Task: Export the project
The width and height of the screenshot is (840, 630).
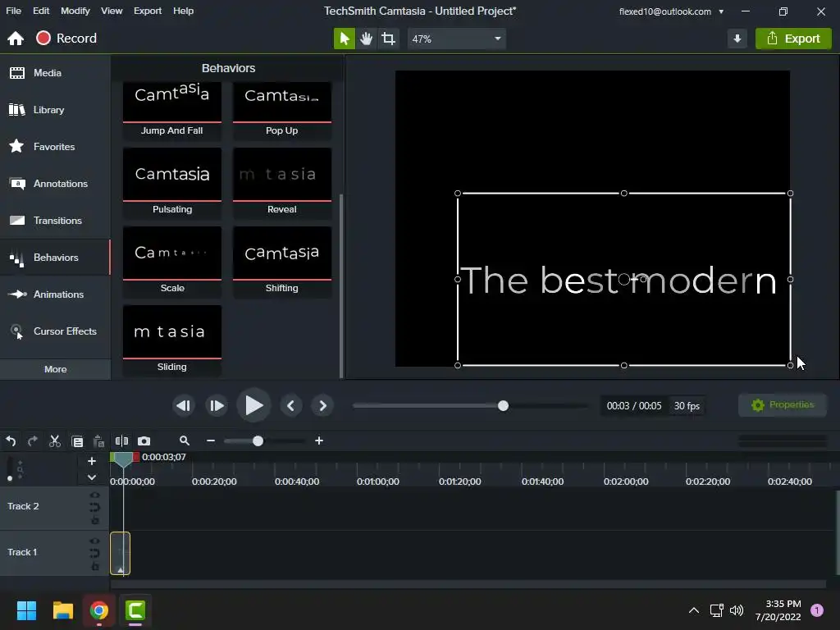Action: point(793,39)
